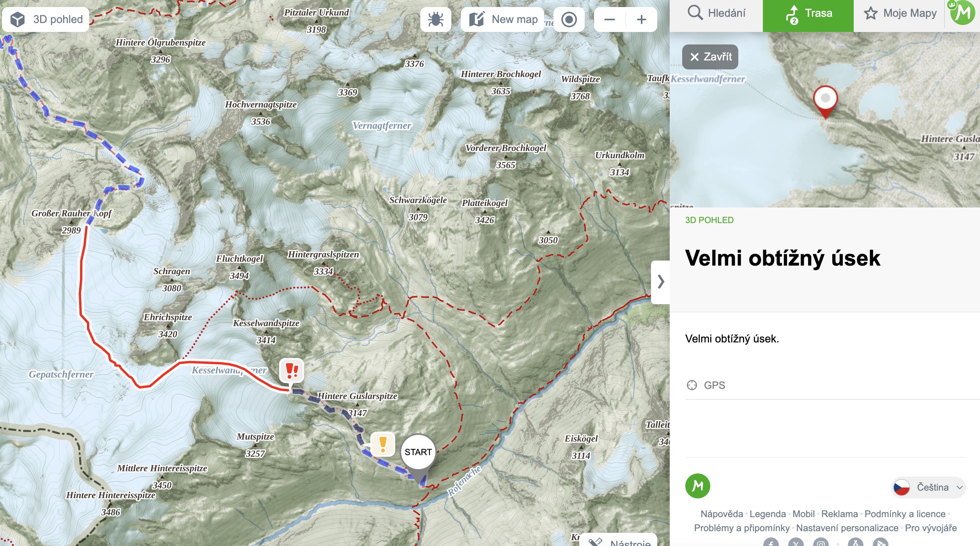
Task: Open the Legenda footer link
Action: 767,514
